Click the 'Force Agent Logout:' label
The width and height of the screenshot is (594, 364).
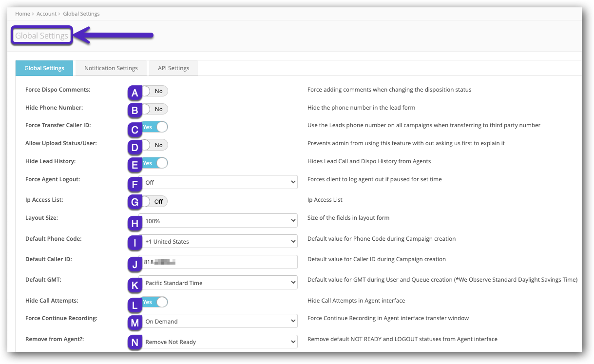[53, 179]
